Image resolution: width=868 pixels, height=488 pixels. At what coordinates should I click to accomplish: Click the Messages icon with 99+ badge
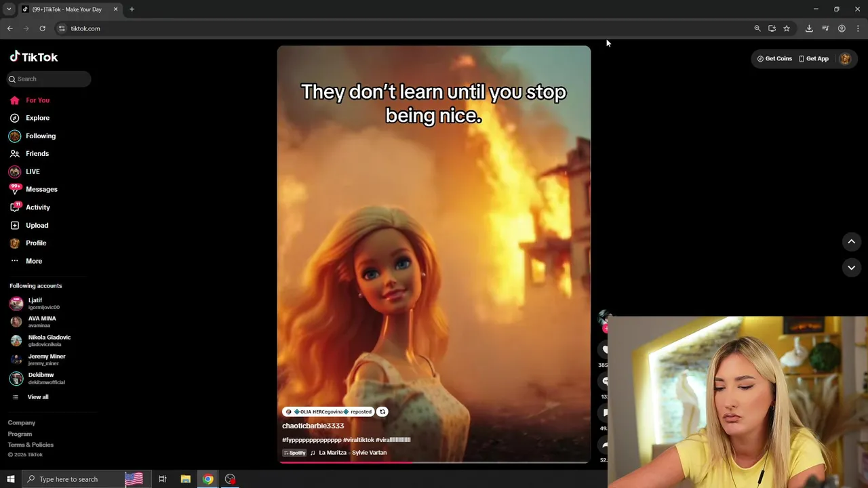14,189
